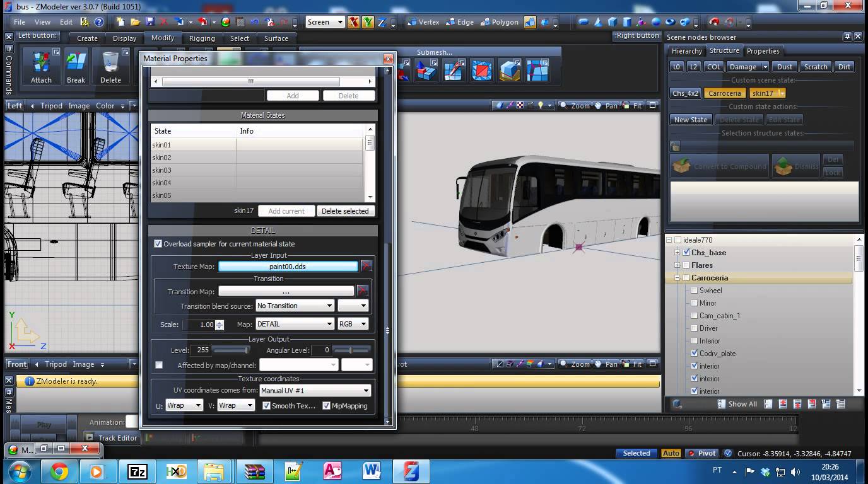This screenshot has height=484, width=868.
Task: Switch to Vertex editing level
Action: pyautogui.click(x=423, y=22)
